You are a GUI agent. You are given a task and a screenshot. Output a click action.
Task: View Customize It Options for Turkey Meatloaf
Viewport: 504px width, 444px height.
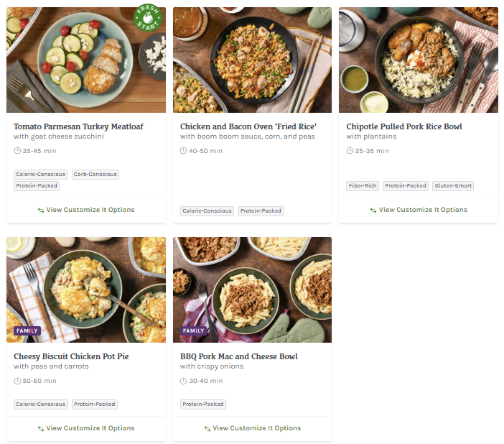coord(86,210)
